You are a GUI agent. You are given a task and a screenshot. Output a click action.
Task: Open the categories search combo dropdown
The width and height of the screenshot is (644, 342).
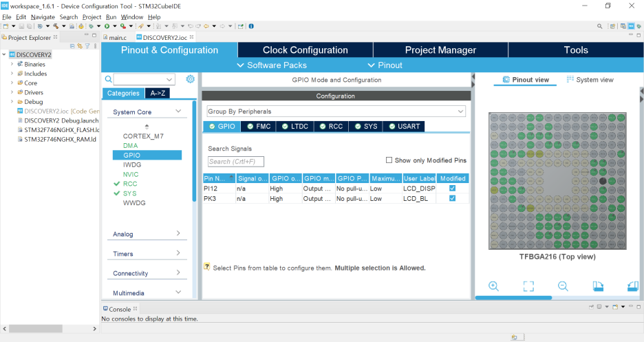[x=169, y=79]
